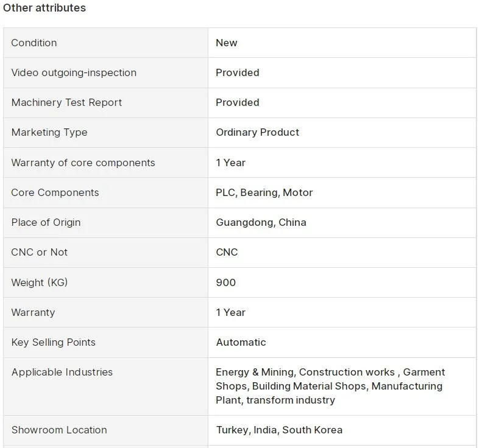Screen dimensions: 482x448
Task: Click the New condition value
Action: pos(227,43)
